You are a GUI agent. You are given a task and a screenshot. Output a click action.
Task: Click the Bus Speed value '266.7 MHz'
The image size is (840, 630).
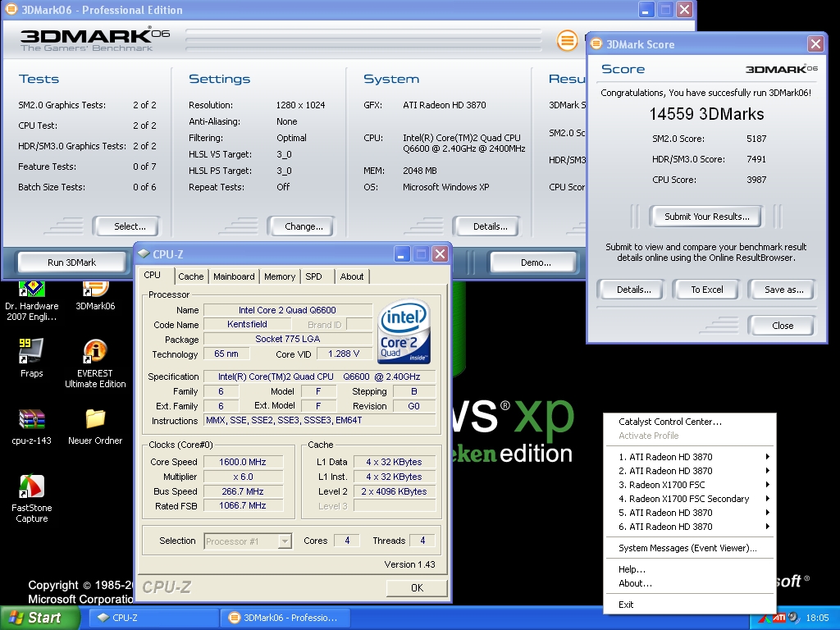pos(243,491)
